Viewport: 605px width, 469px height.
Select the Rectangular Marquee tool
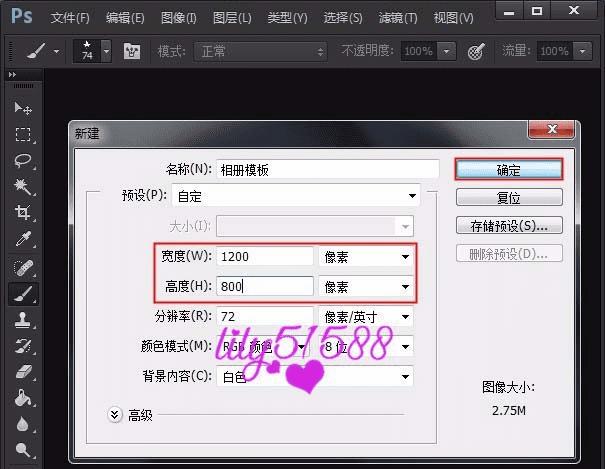tap(23, 135)
